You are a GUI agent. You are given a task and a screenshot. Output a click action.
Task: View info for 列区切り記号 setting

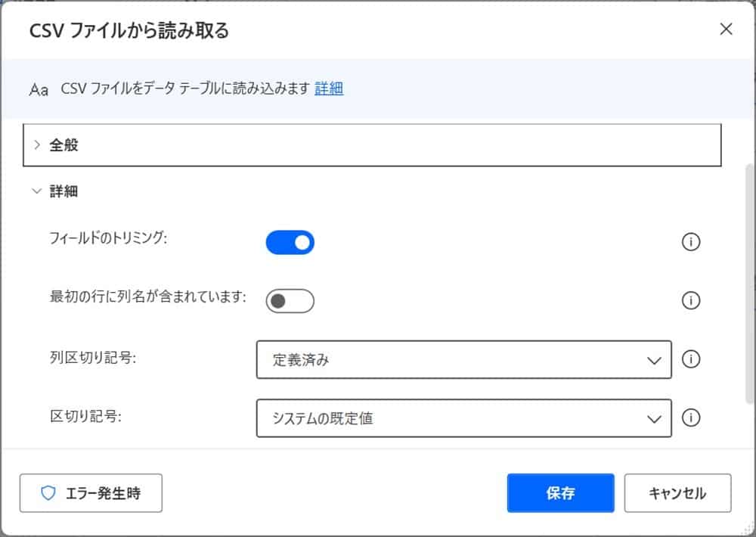(x=691, y=360)
